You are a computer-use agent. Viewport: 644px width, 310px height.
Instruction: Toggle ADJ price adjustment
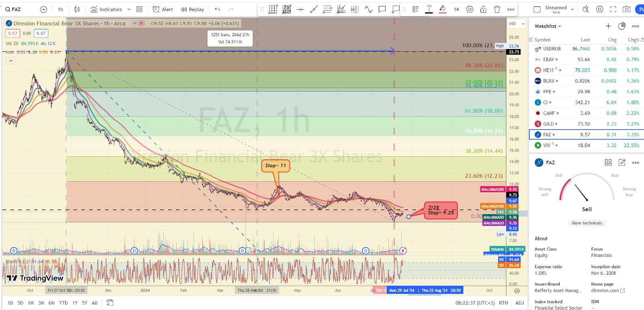pos(520,303)
